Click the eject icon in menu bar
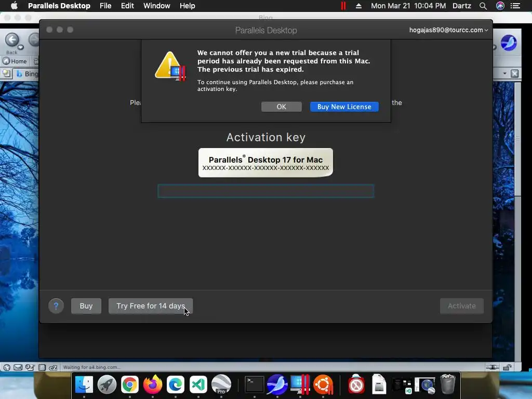The width and height of the screenshot is (532, 399). [x=358, y=6]
